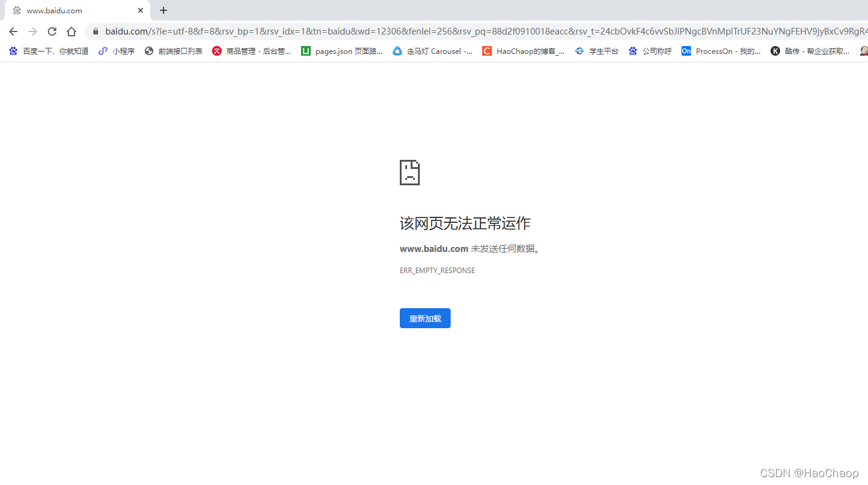This screenshot has height=485, width=868.
Task: Click the browser back arrow
Action: [13, 31]
